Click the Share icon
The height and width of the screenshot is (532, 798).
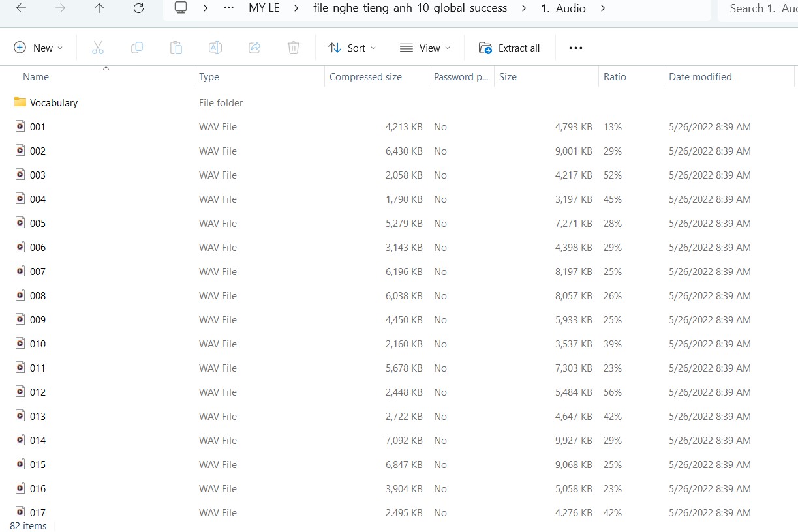(254, 47)
